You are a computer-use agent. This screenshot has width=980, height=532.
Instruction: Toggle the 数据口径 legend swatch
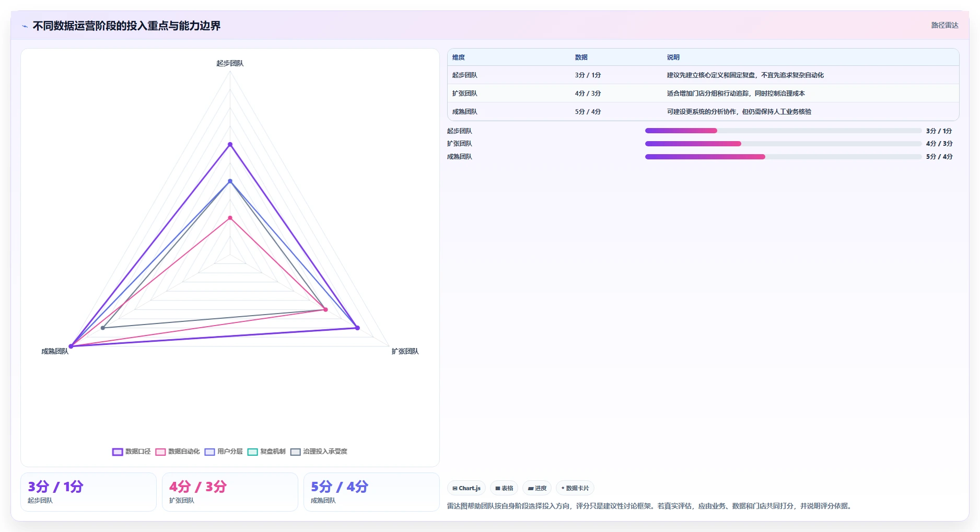[118, 452]
